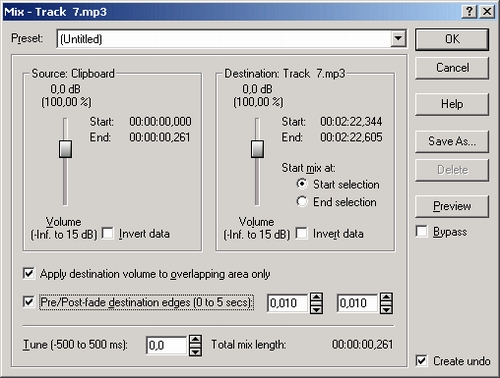Increase Tune value with up arrow
The width and height of the screenshot is (500, 378).
coord(195,340)
